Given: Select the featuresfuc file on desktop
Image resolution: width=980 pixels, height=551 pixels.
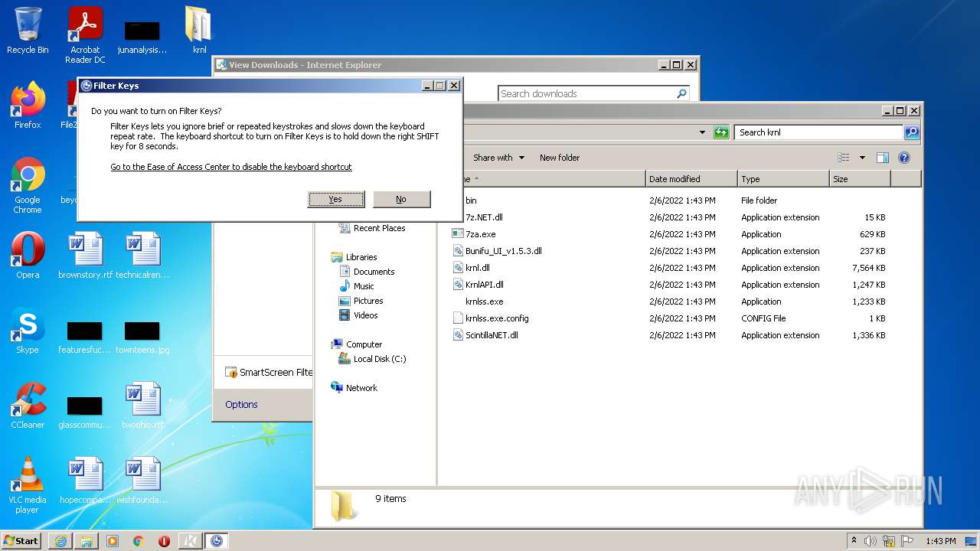Looking at the screenshot, I should (85, 337).
